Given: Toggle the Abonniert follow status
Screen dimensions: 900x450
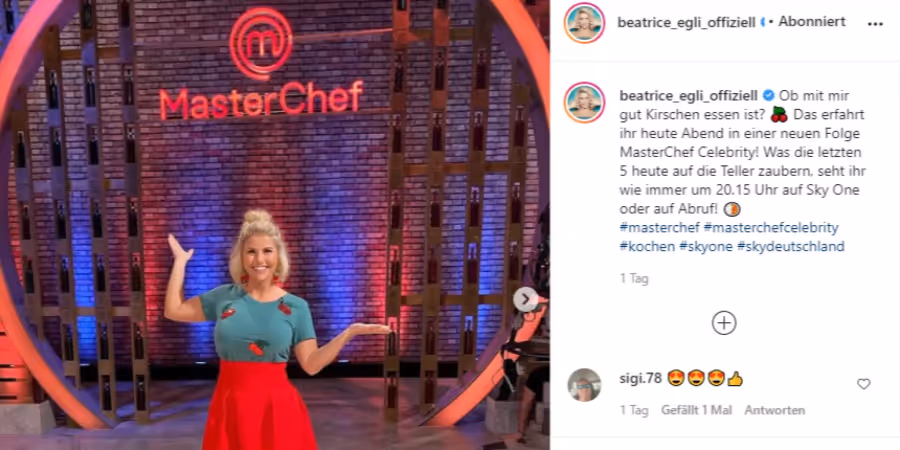Looking at the screenshot, I should coord(812,22).
